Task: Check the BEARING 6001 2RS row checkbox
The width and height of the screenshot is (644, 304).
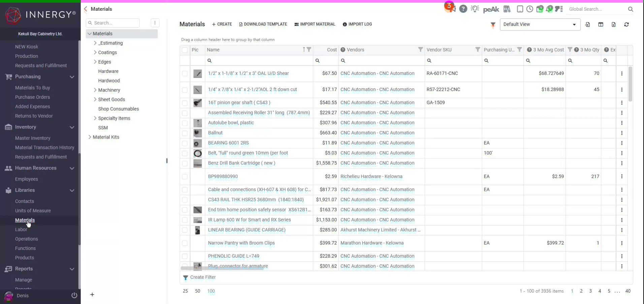Action: click(185, 144)
